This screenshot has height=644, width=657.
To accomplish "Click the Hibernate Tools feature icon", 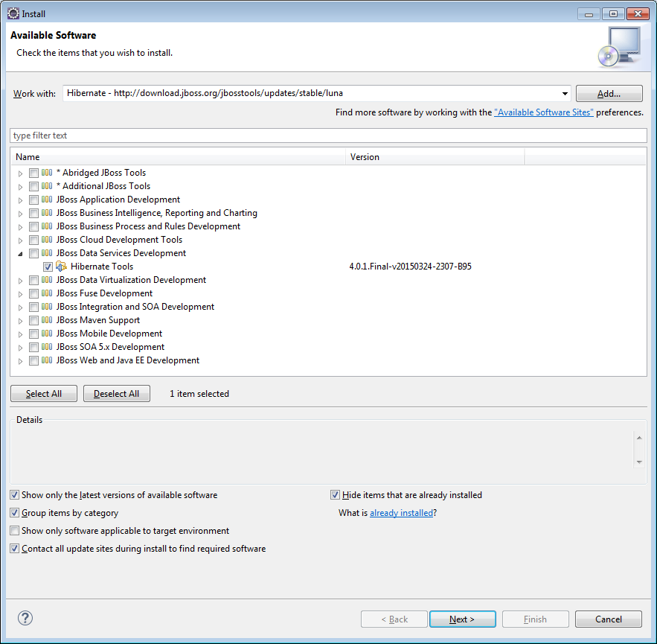I will [x=61, y=267].
